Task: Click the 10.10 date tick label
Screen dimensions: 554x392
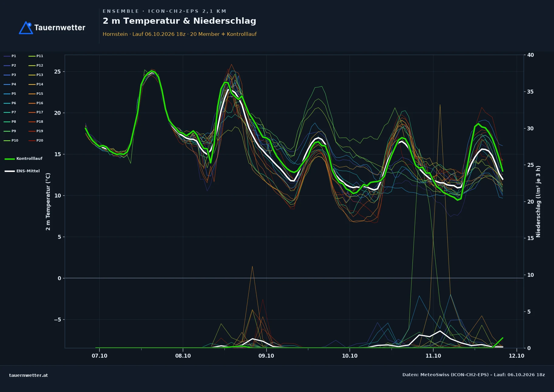Action: [350, 356]
